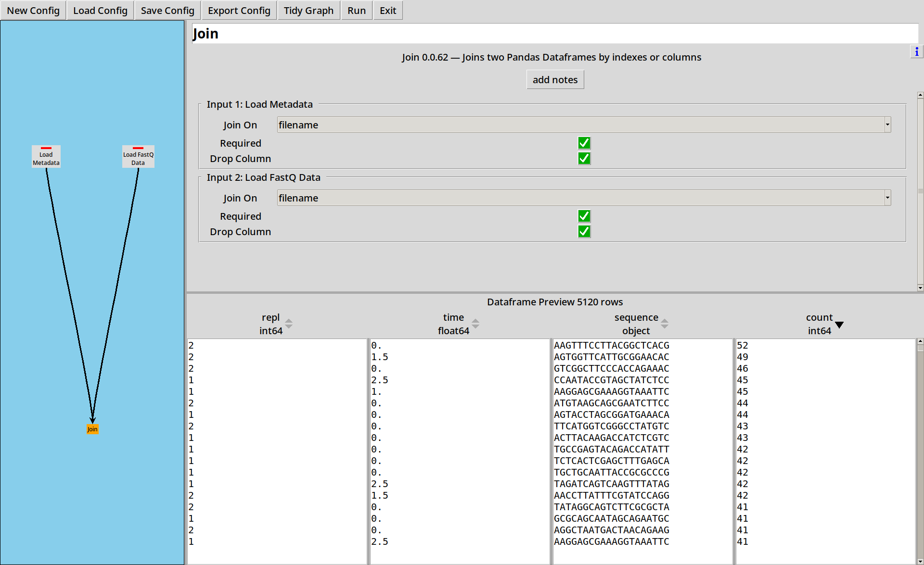The width and height of the screenshot is (924, 565).
Task: Select sequence AAGTTTCCTTACGGCTCACG
Action: (611, 345)
